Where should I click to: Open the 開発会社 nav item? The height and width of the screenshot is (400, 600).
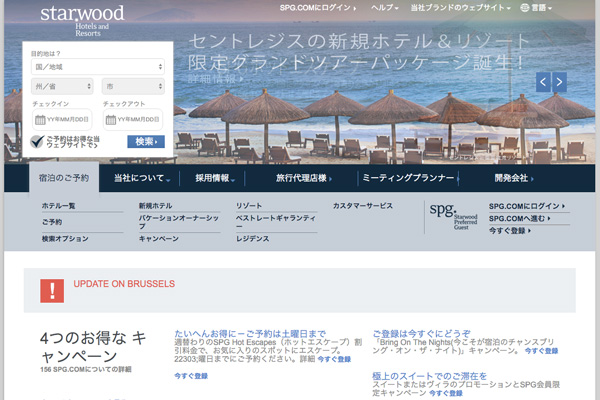coord(514,178)
